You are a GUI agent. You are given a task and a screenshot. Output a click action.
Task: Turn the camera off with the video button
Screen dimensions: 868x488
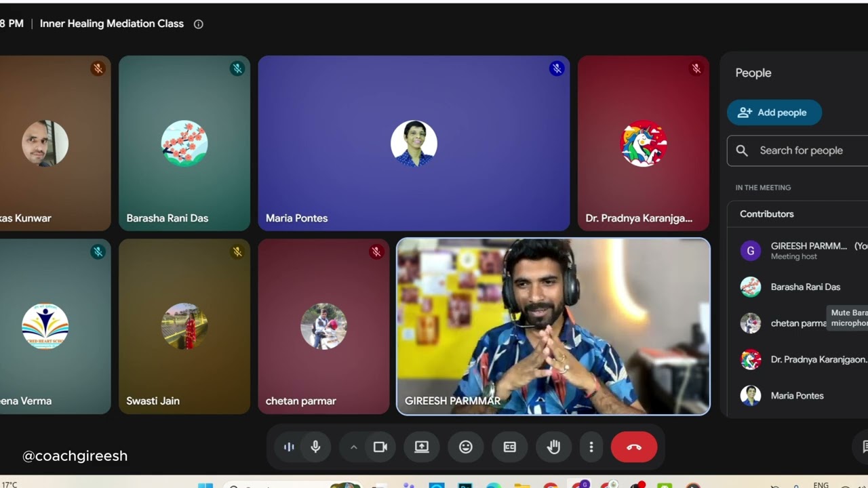(x=380, y=447)
